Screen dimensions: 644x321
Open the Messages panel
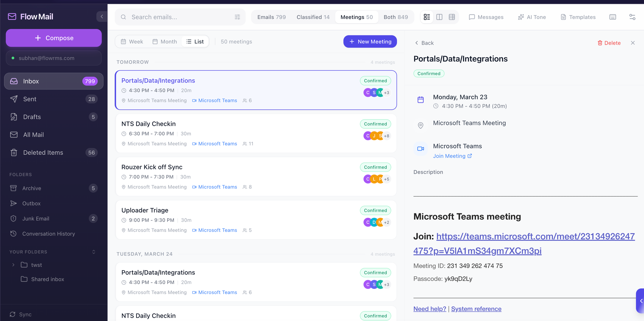(x=486, y=17)
